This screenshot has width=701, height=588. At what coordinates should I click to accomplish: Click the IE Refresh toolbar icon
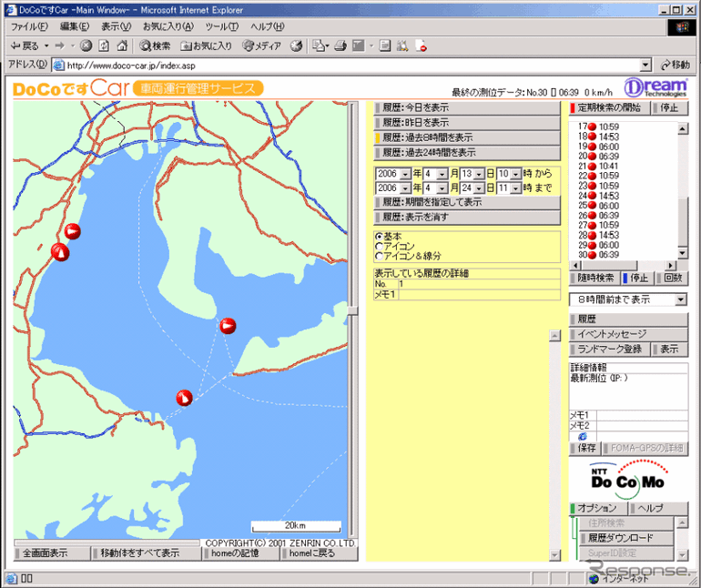pyautogui.click(x=104, y=46)
